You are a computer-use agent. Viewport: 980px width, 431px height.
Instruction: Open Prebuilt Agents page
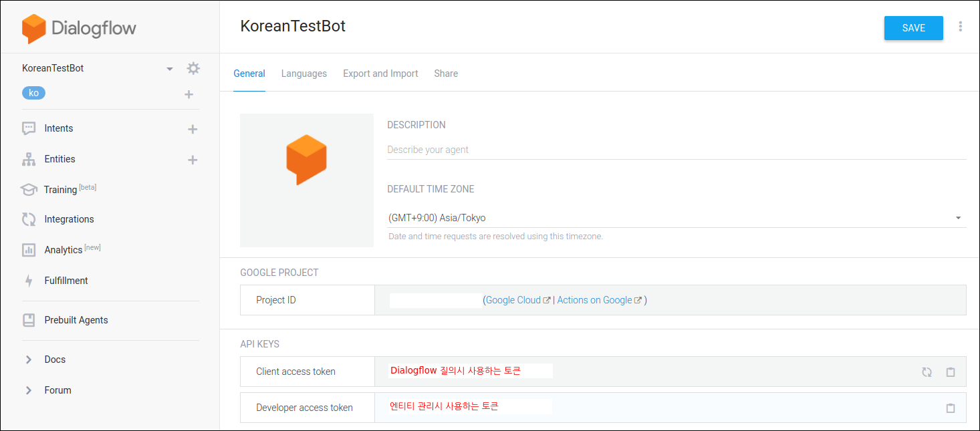pyautogui.click(x=76, y=320)
